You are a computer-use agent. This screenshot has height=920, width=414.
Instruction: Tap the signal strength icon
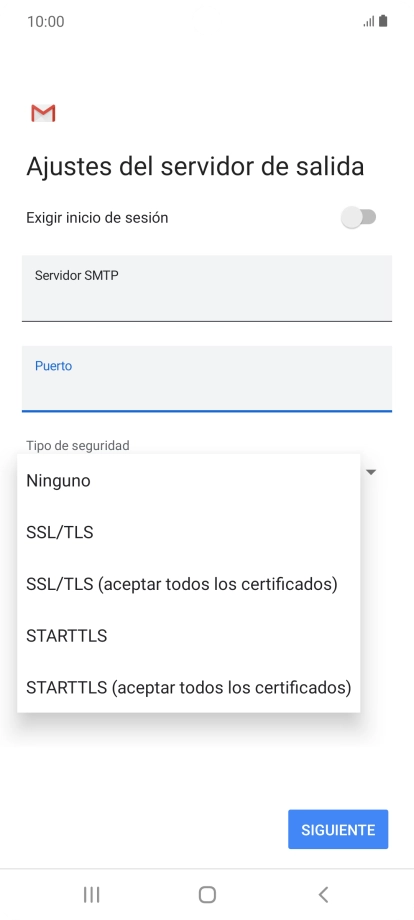[369, 22]
